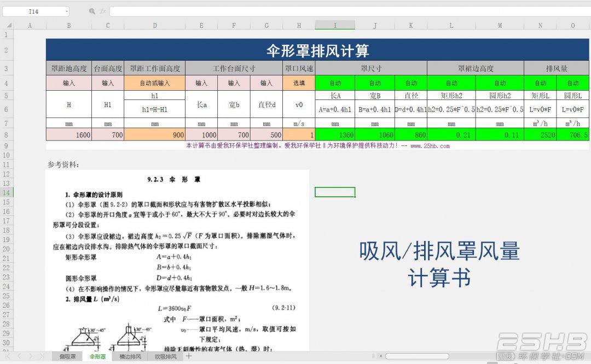Click the Select All corner triangle
The width and height of the screenshot is (591, 364).
(x=9, y=25)
